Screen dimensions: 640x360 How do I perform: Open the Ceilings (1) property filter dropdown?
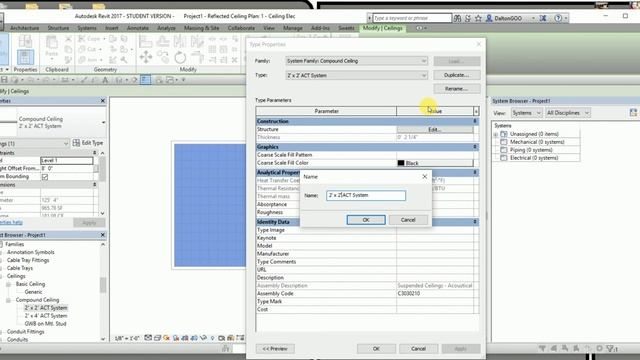[x=34, y=143]
